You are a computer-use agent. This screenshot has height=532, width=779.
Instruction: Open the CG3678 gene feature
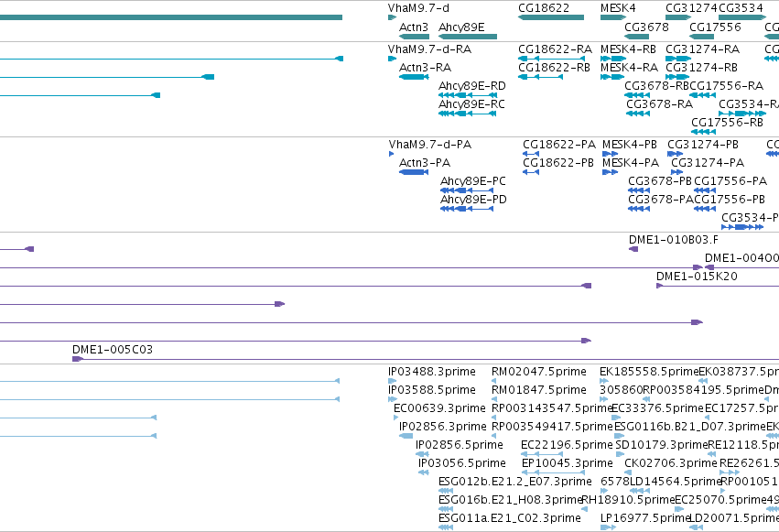click(637, 37)
